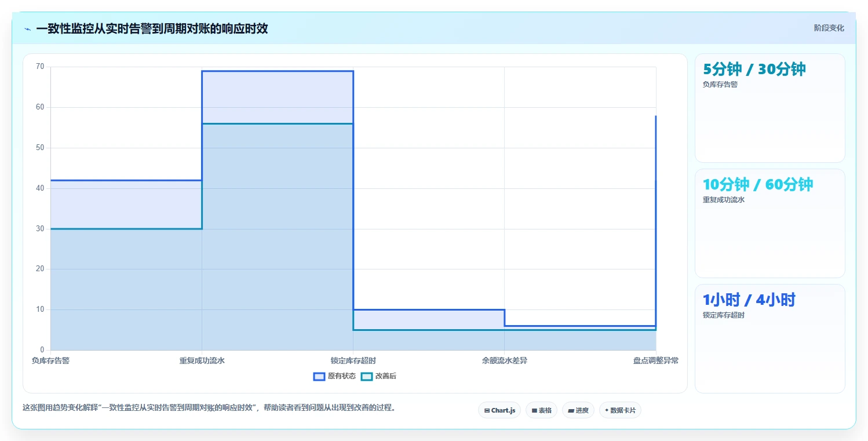Toggle the 改善后 legend swatch

pyautogui.click(x=366, y=376)
